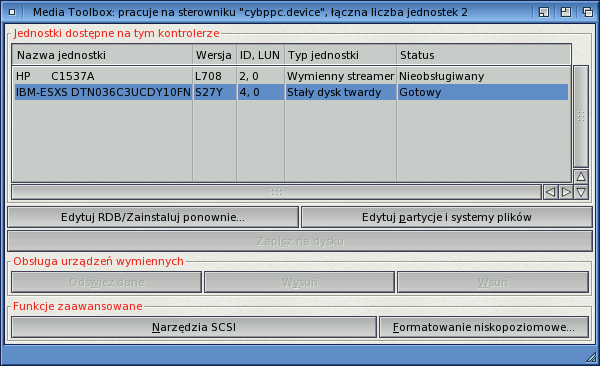Open Formatowanie niskopoziomowe dialog

click(x=484, y=327)
